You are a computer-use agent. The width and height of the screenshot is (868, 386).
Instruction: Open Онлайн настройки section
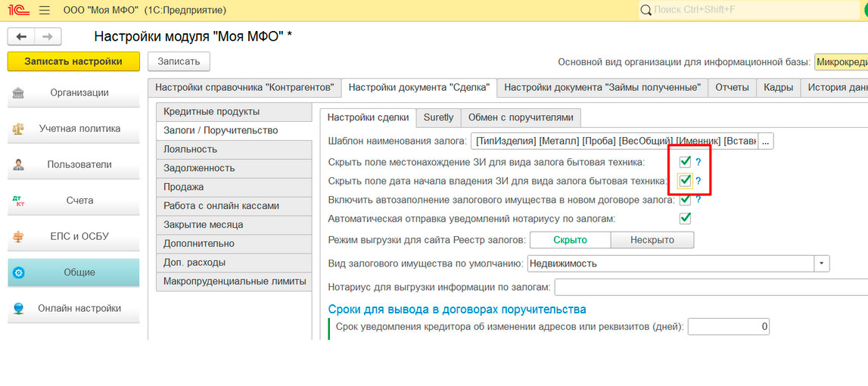tap(73, 309)
